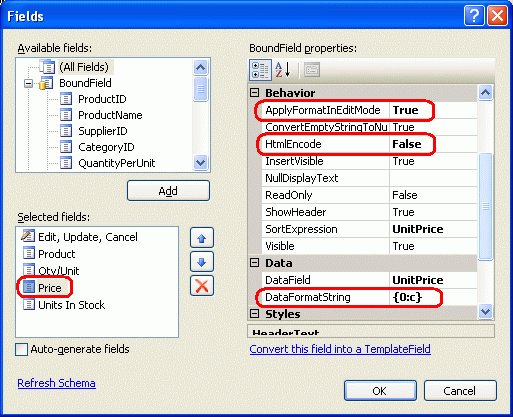Click the ShowHeader True value

point(433,212)
